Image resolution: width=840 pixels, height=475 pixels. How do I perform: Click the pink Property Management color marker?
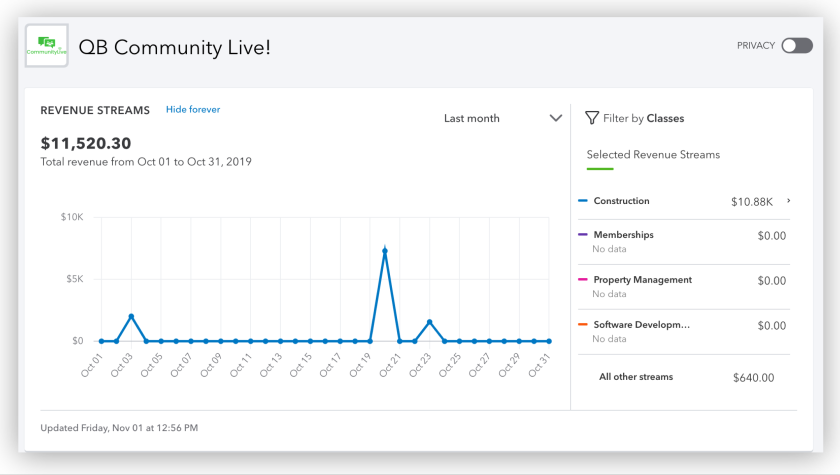coord(583,280)
